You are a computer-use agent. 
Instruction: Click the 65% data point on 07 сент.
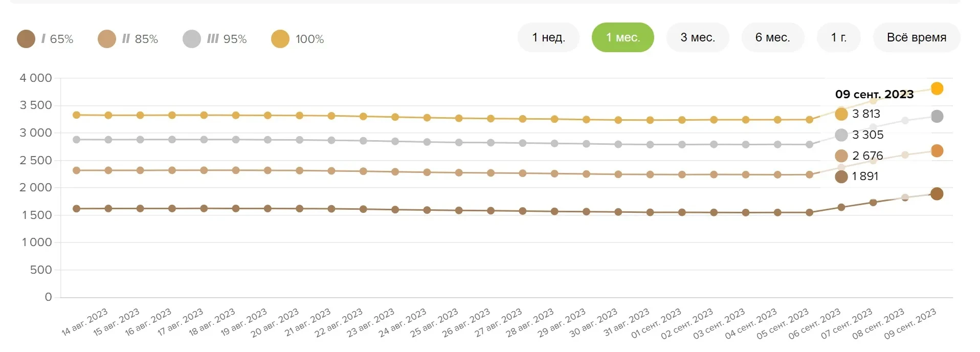pos(873,203)
